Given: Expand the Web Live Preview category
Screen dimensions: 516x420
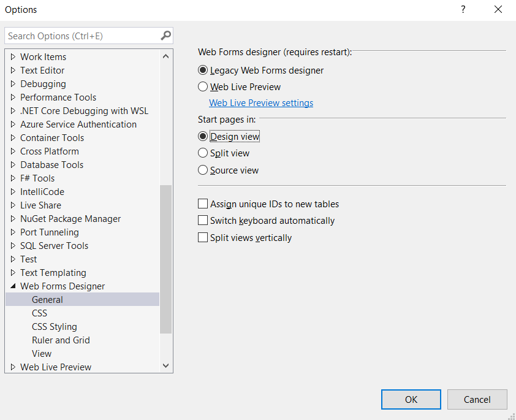Looking at the screenshot, I should tap(12, 367).
